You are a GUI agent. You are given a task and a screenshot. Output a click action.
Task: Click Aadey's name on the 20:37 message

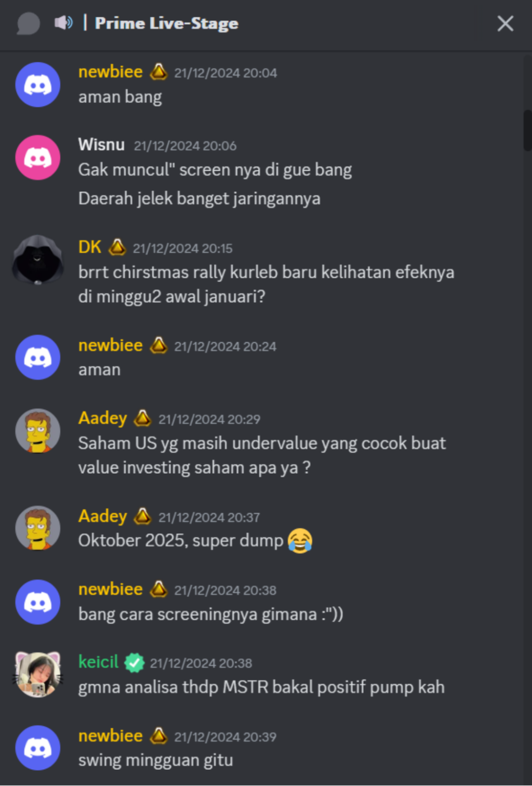[x=103, y=516]
